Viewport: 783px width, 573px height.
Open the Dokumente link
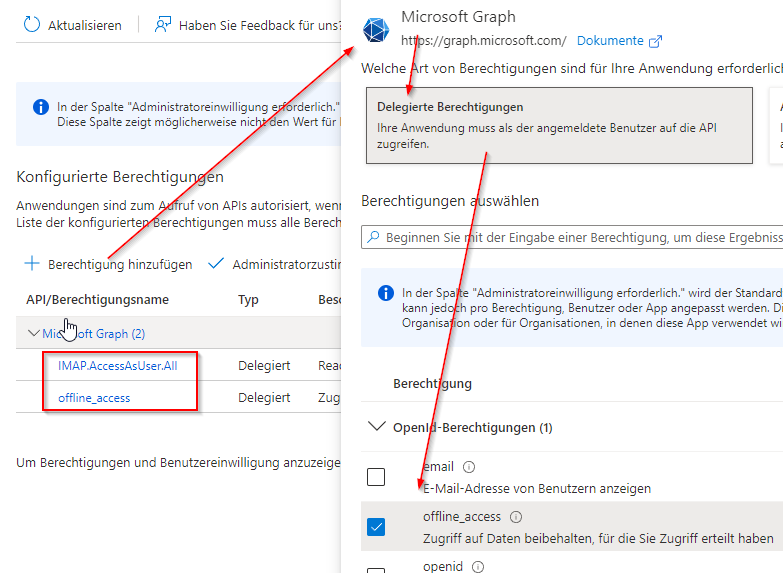[610, 41]
